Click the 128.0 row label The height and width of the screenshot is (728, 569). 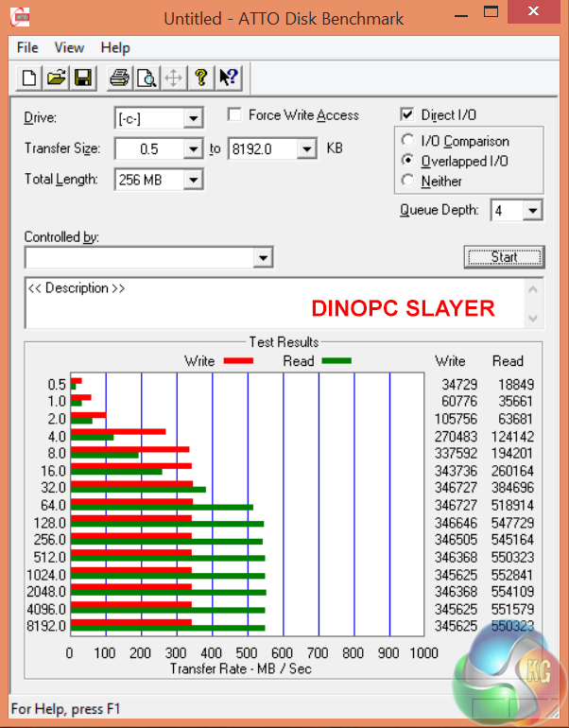tap(49, 523)
